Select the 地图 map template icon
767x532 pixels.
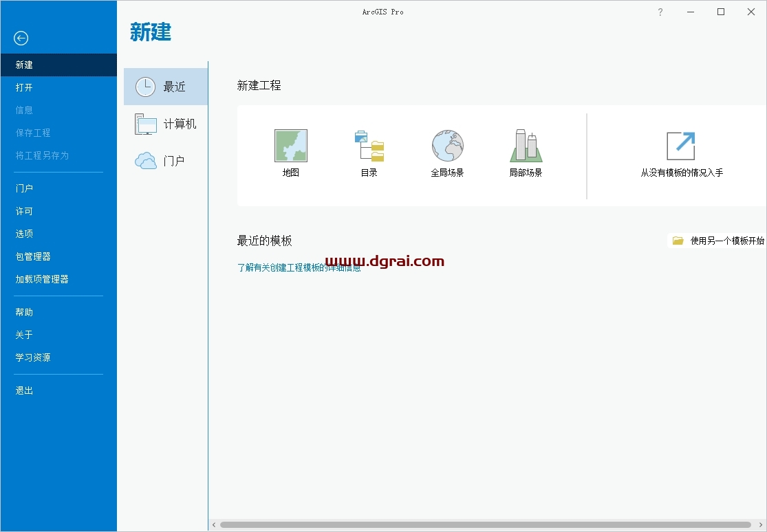(291, 146)
